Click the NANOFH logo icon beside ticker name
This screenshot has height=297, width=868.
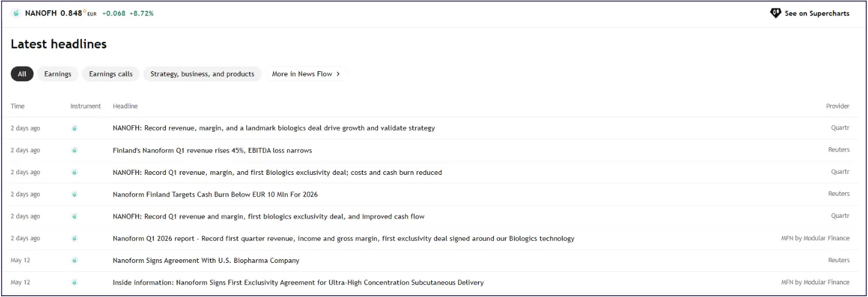(16, 13)
